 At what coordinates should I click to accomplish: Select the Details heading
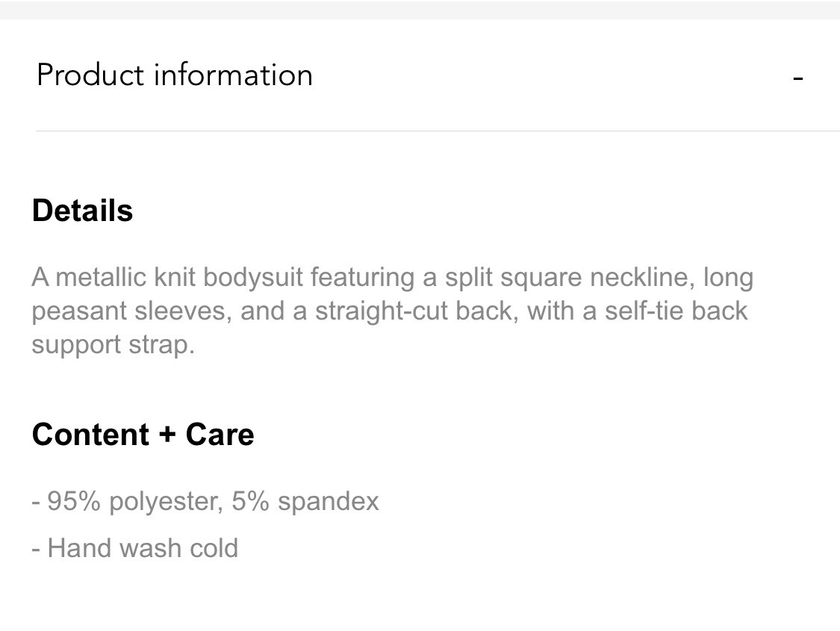pyautogui.click(x=82, y=211)
